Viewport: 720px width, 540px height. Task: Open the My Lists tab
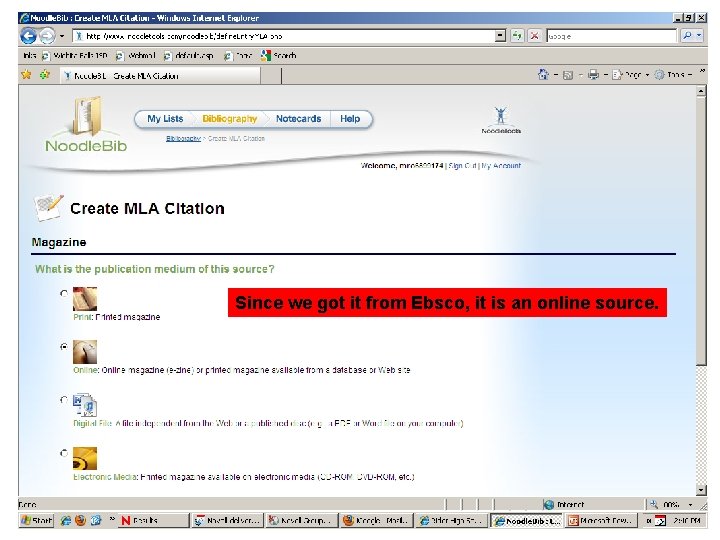click(x=165, y=119)
